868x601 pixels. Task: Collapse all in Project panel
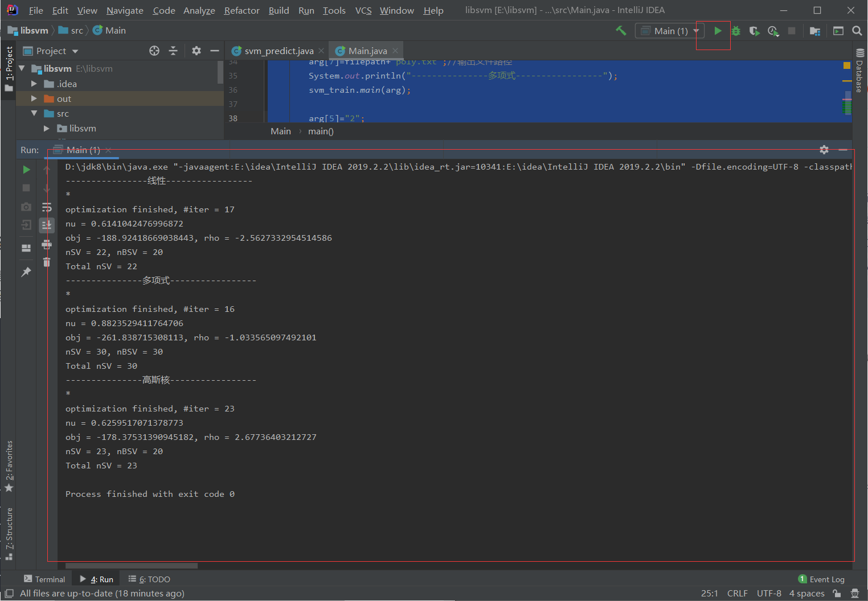pos(173,51)
